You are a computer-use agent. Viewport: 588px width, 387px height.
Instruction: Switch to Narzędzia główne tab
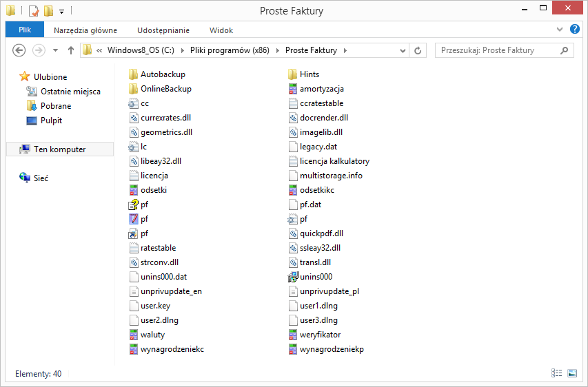(x=85, y=30)
